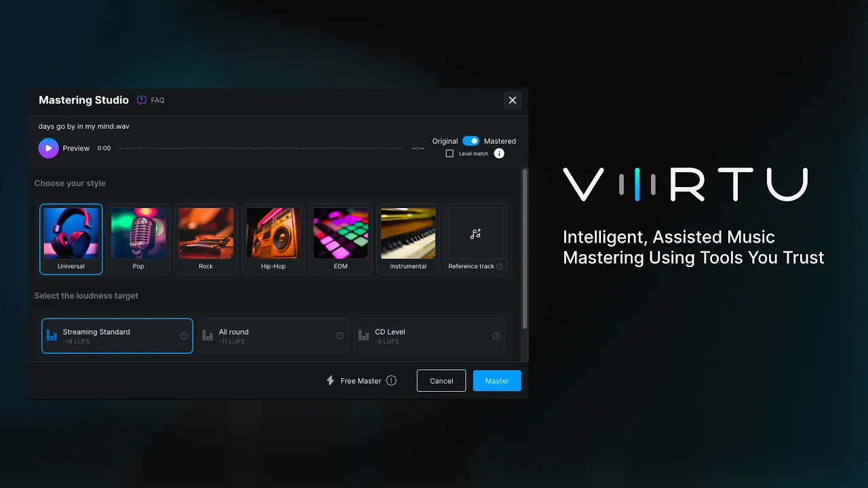Click the Level match info icon
The image size is (868, 488).
pyautogui.click(x=499, y=154)
